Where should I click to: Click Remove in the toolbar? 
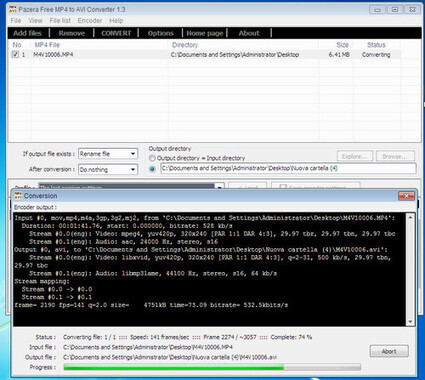(x=72, y=33)
